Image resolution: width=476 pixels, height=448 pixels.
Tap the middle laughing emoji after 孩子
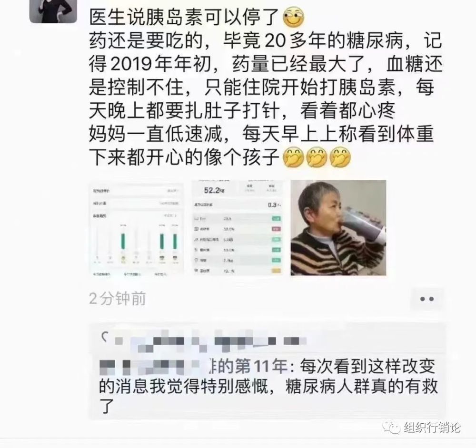(x=317, y=157)
